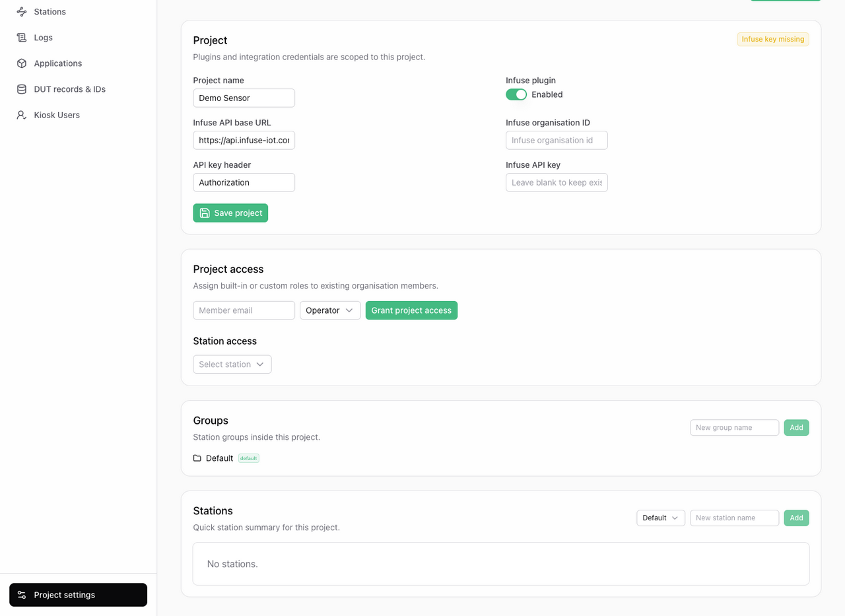
Task: Click the DUT records database icon
Action: click(22, 89)
